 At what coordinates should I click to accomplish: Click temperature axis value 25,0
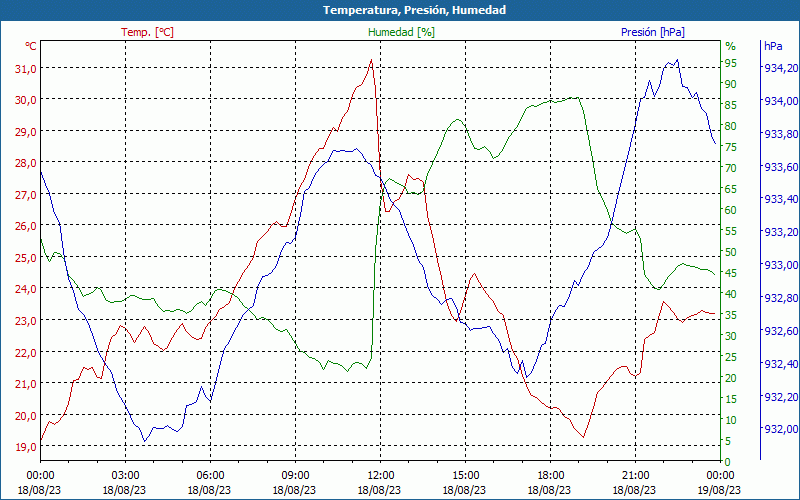tap(26, 258)
